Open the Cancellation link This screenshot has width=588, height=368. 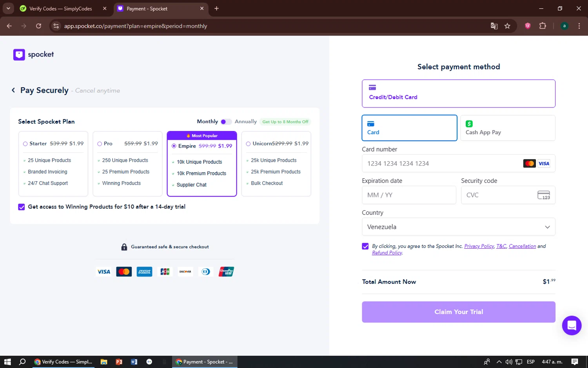click(522, 246)
